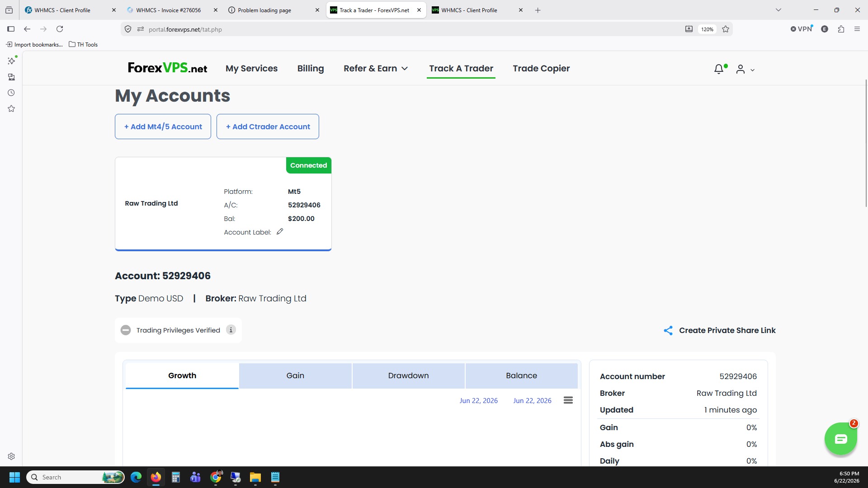The image size is (868, 488).
Task: Click Add Ctrader Account button
Action: 268,127
